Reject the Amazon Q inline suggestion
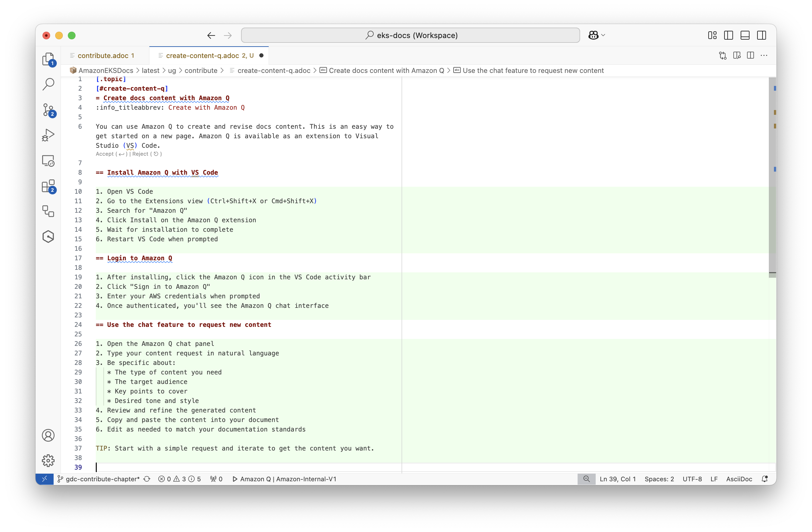Image resolution: width=812 pixels, height=532 pixels. 141,154
